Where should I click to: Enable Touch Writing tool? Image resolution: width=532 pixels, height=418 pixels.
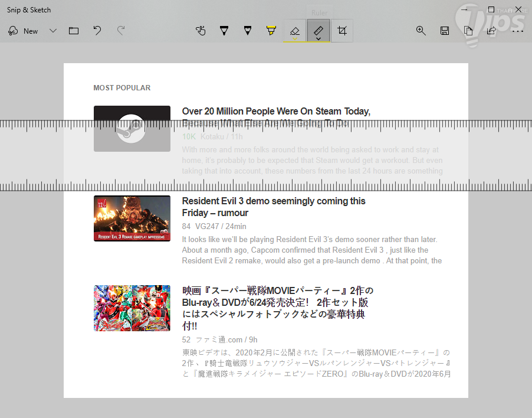(x=201, y=31)
